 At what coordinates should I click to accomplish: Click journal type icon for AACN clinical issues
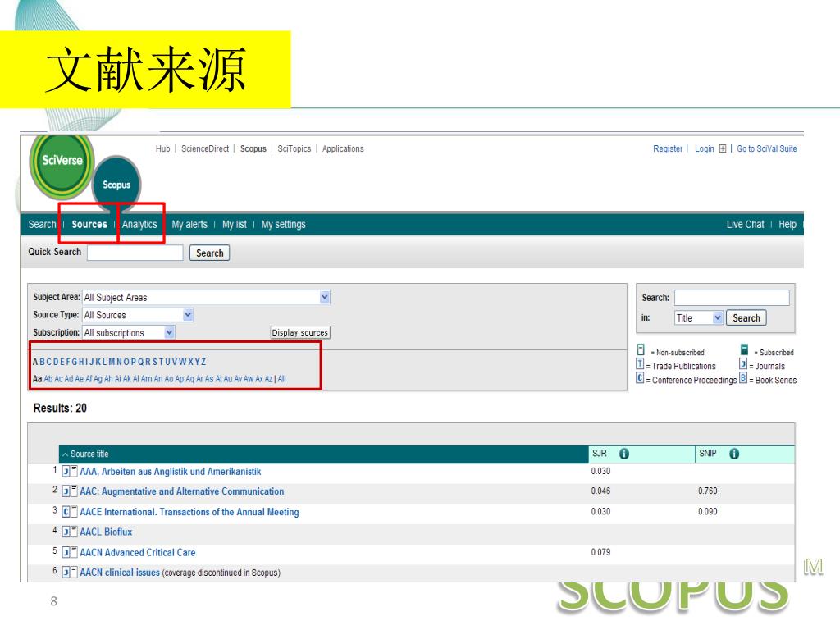coord(66,573)
